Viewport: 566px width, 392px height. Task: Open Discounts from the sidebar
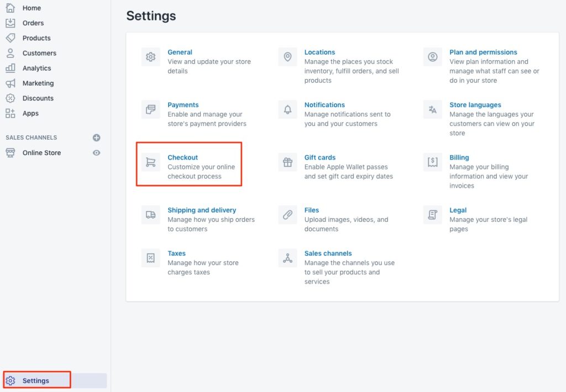click(x=38, y=98)
